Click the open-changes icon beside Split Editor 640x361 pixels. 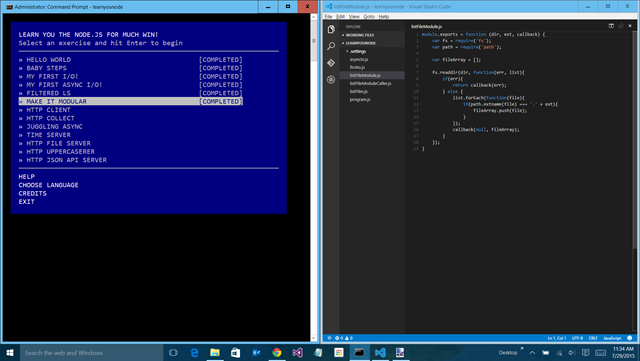[x=620, y=26]
